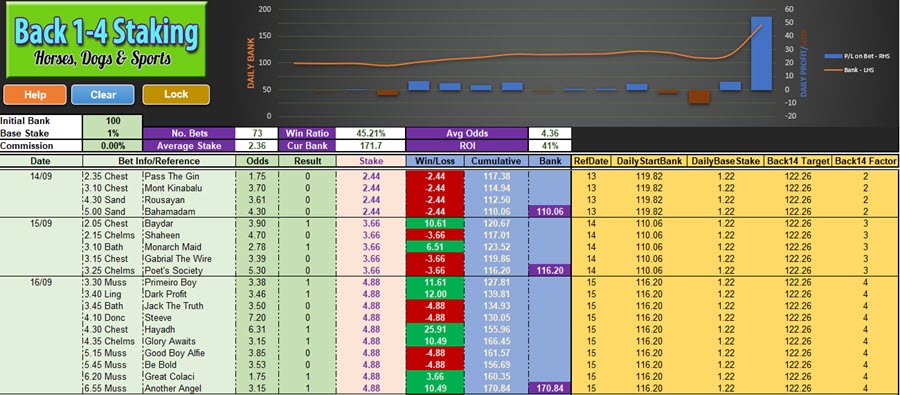Click the Back 1-4 Staking logo banner

pos(107,40)
